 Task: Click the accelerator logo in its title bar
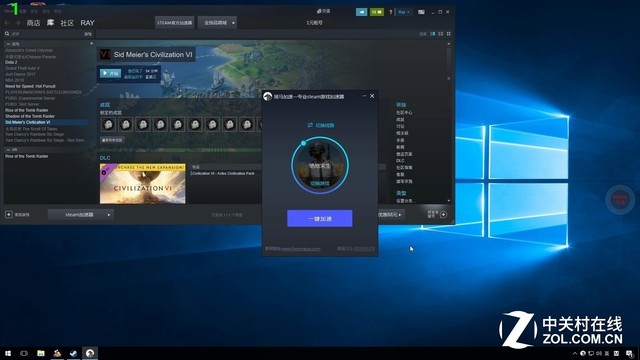tap(267, 96)
